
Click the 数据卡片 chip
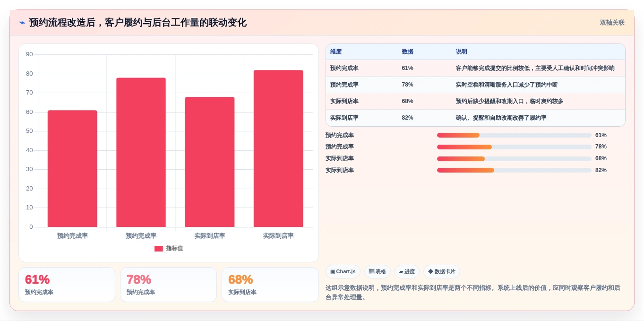point(442,272)
